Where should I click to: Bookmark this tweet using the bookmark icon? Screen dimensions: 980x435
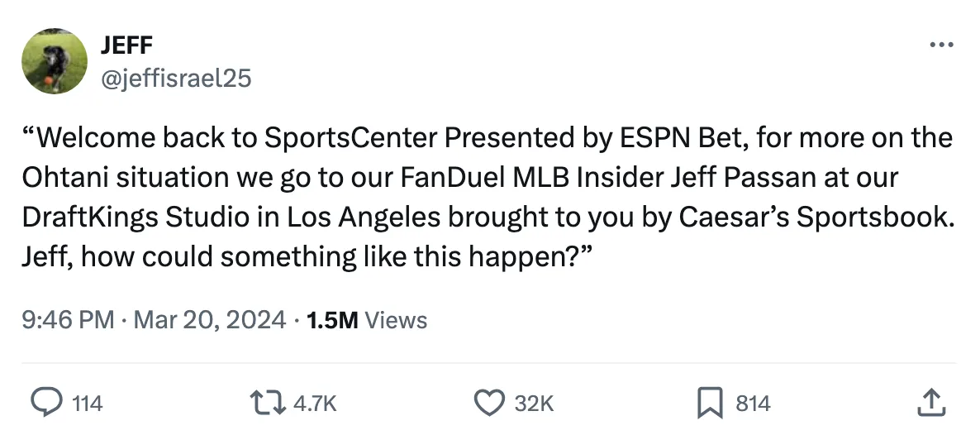[x=711, y=403]
